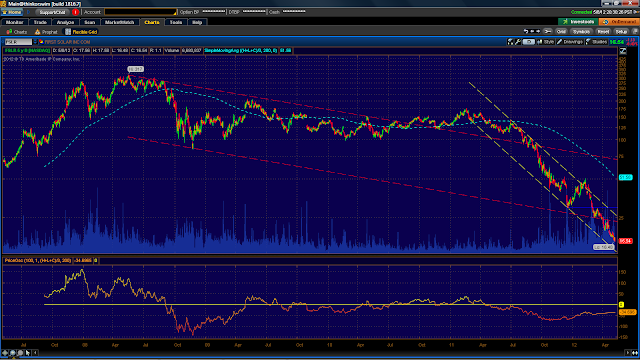This screenshot has width=640, height=360.
Task: Open the Drawings pencil tool menu
Action: pos(570,42)
